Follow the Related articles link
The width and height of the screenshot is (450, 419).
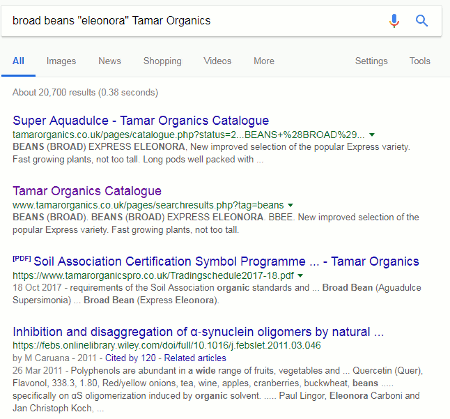tap(195, 358)
